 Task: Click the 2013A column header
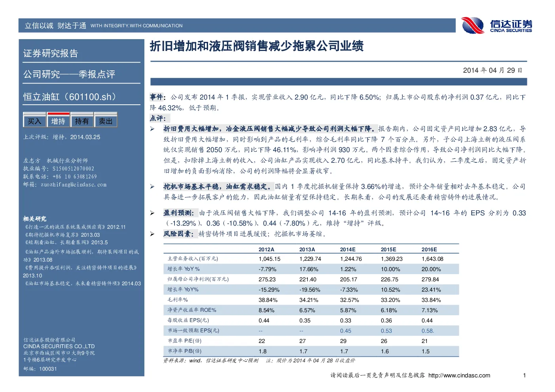pyautogui.click(x=307, y=249)
